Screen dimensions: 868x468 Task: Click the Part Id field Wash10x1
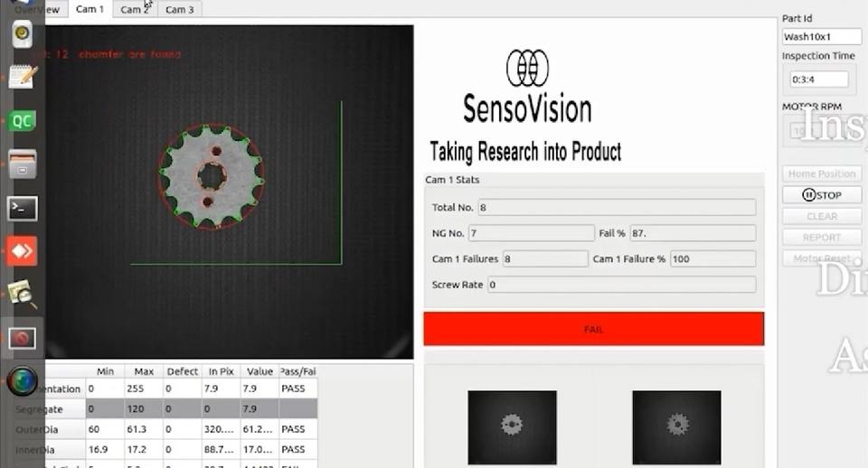(822, 36)
